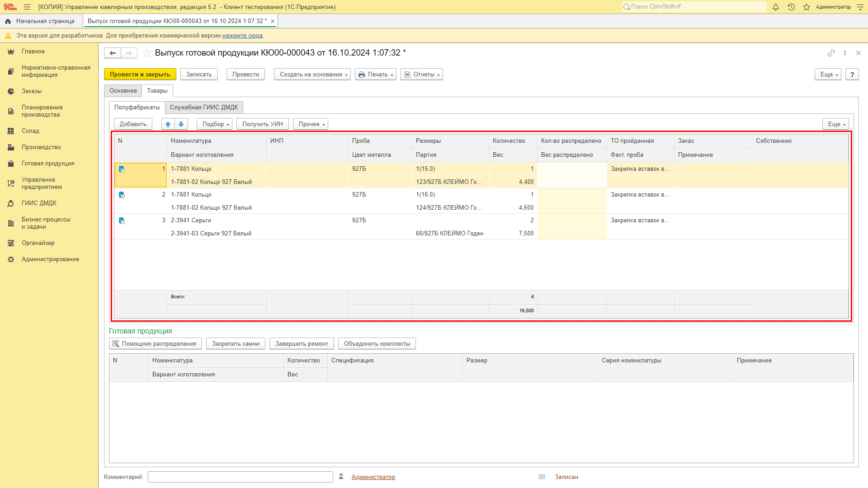Viewport: 868px width, 488px height.
Task: Open Администрирование gear icon
Action: pyautogui.click(x=11, y=259)
